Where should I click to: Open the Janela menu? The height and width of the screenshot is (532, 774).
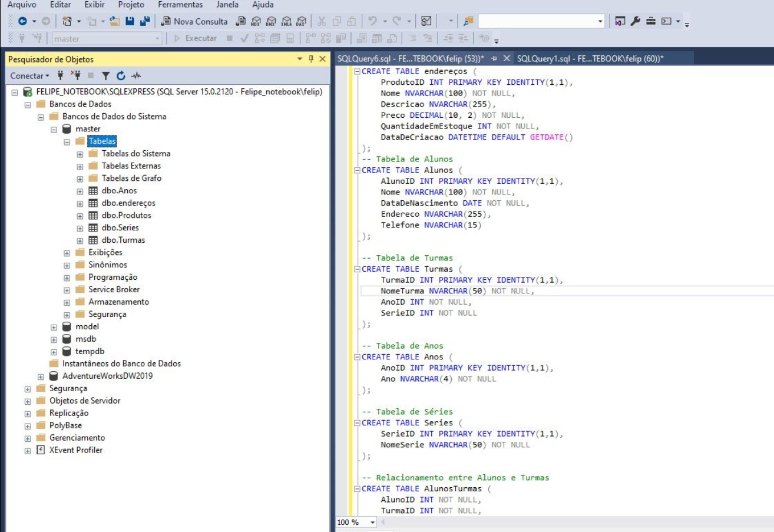227,5
